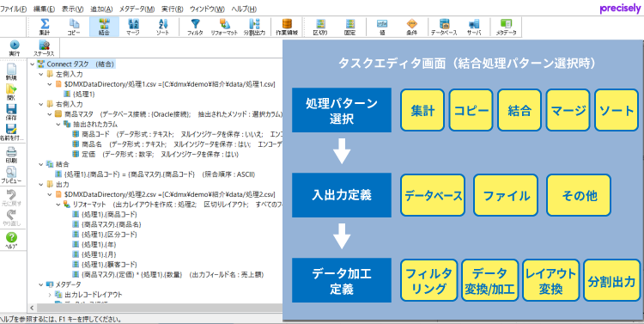The image size is (644, 324).
Task: Open the 表示(V) menu
Action: click(73, 9)
